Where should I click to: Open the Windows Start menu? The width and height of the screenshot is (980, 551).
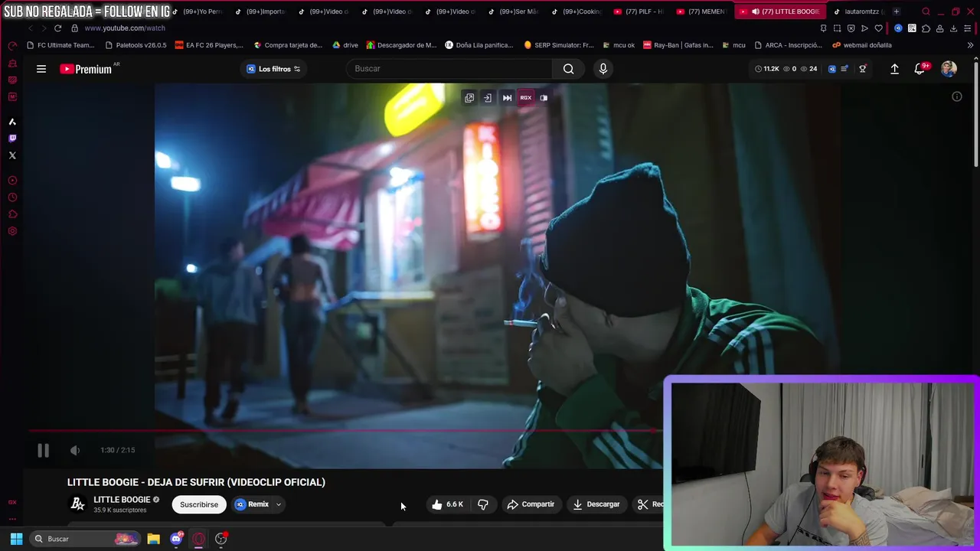point(16,539)
